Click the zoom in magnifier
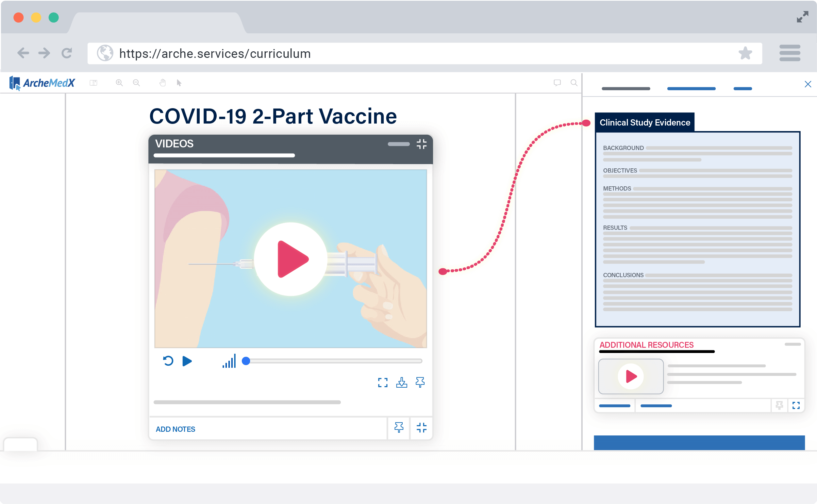The image size is (817, 504). [119, 83]
